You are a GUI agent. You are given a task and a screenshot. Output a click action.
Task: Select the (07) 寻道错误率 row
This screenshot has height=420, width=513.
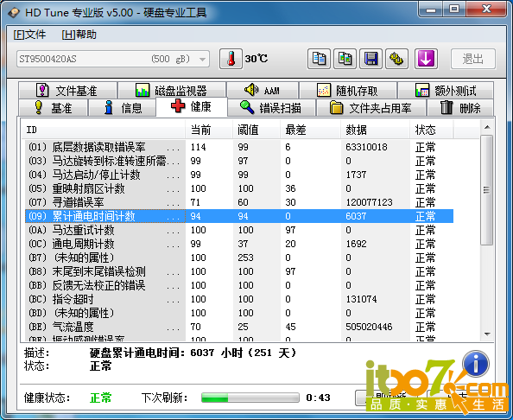(239, 202)
